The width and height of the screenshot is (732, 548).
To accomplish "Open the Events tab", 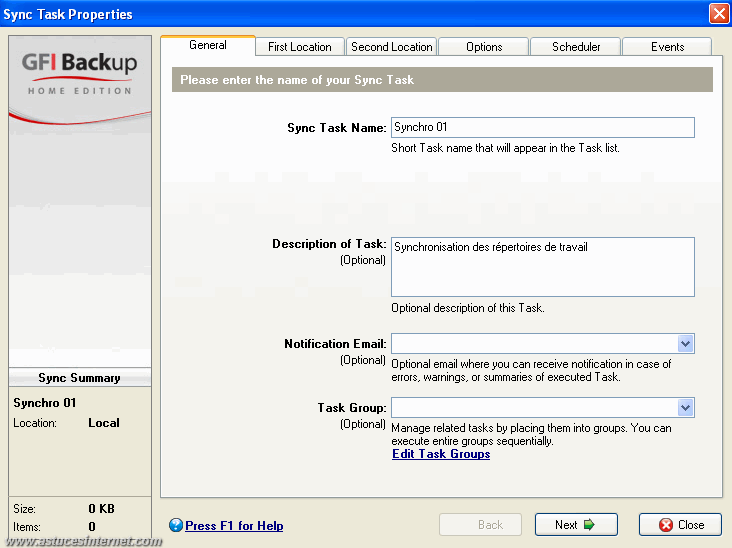I will click(x=668, y=47).
